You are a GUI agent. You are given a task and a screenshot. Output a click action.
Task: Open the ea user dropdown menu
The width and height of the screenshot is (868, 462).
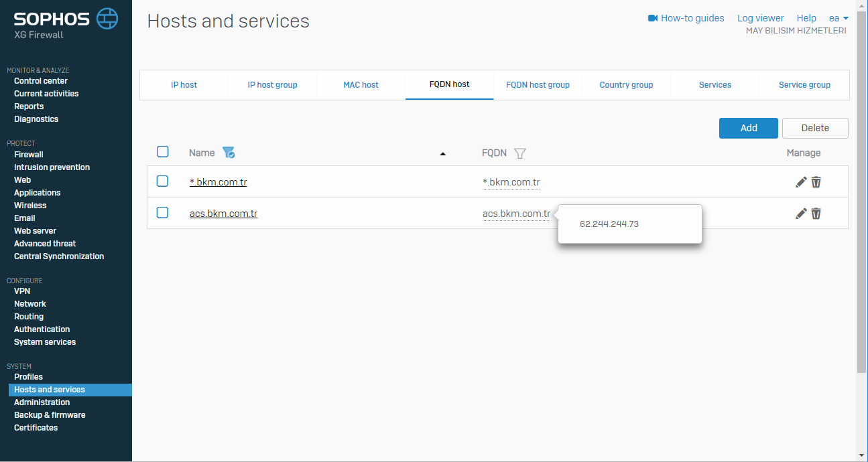click(x=839, y=18)
